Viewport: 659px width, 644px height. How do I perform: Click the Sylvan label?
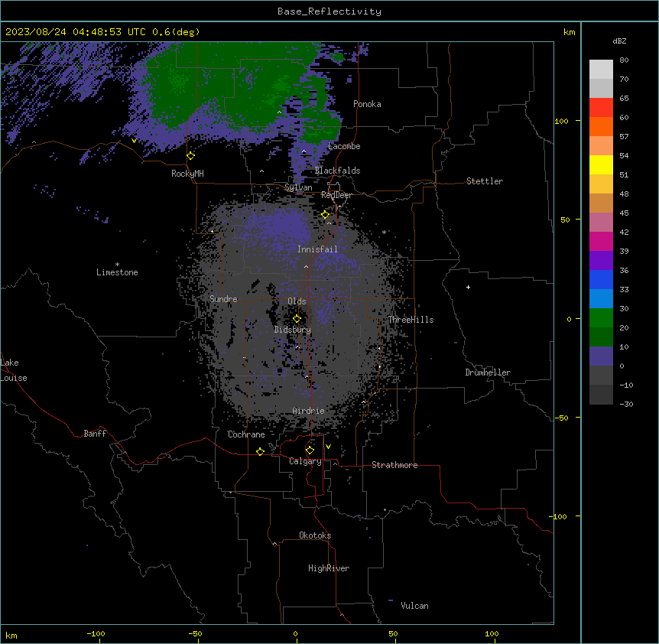point(298,187)
